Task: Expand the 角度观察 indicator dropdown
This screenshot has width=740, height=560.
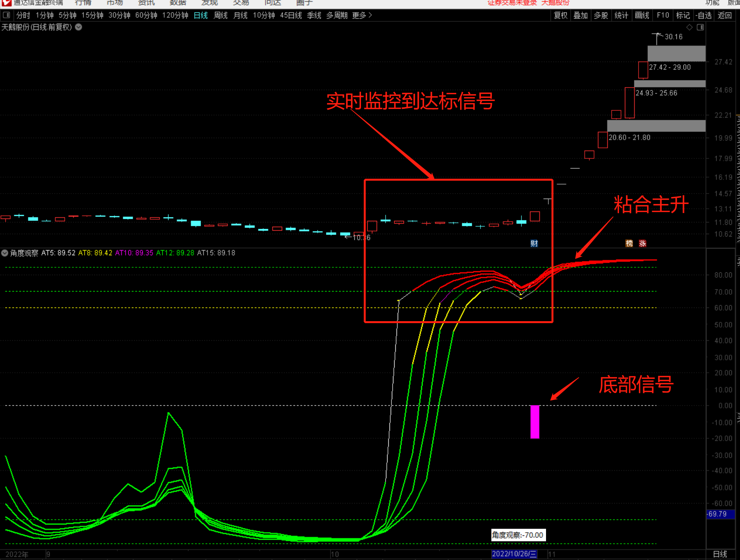Action: [x=5, y=253]
